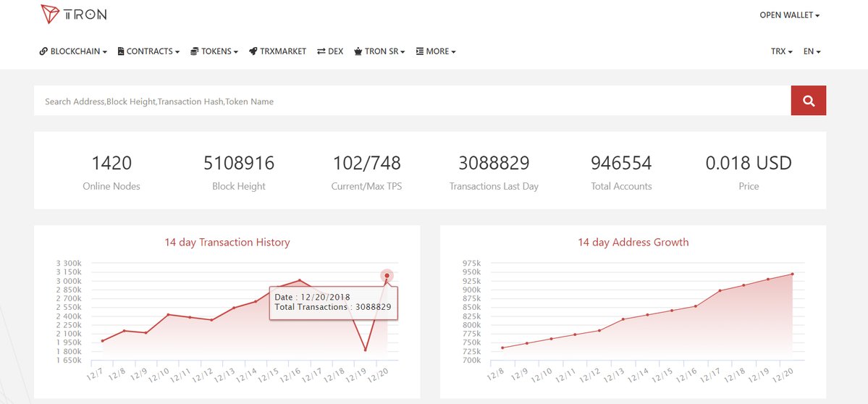This screenshot has width=868, height=404.
Task: Click the 14 day Address Growth title
Action: 633,243
